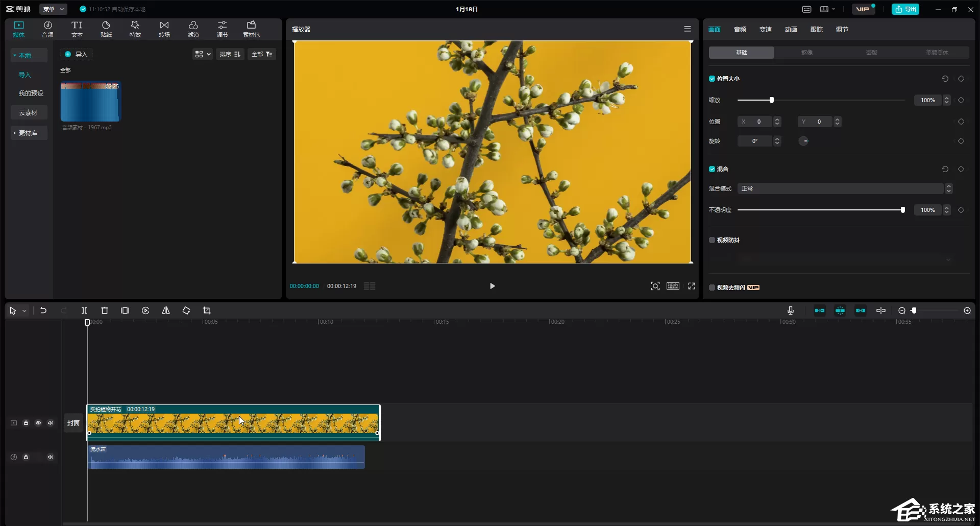Toggle main track magnet snapping
The width and height of the screenshot is (980, 526).
(x=820, y=310)
